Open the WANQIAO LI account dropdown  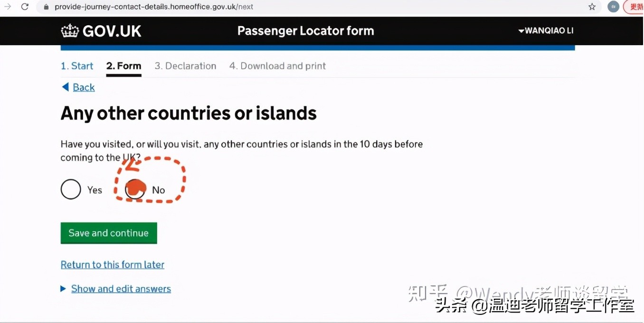(546, 30)
